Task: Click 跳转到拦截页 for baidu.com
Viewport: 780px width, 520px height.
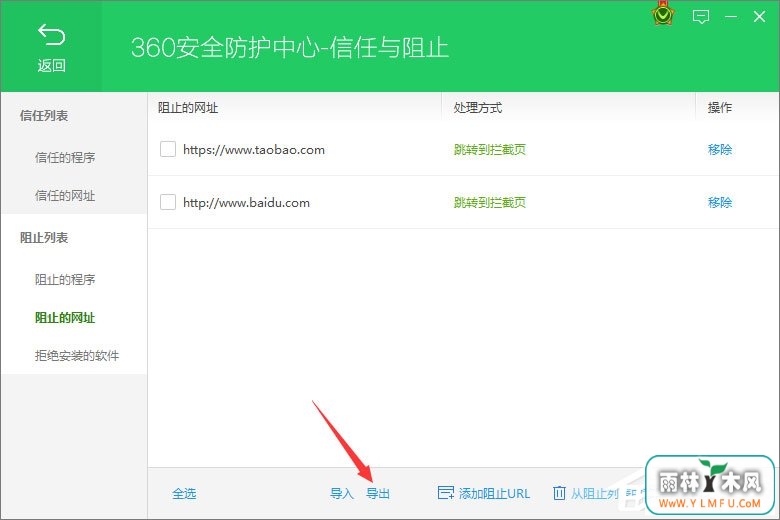Action: click(x=489, y=202)
